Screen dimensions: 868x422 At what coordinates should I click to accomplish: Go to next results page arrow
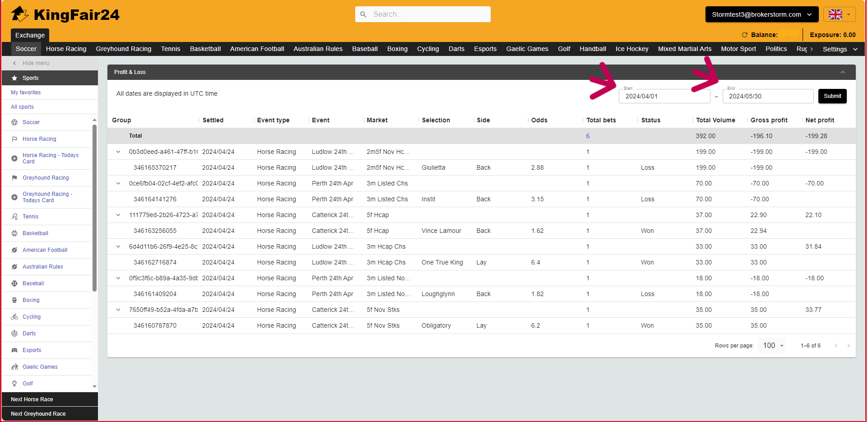[x=849, y=346]
